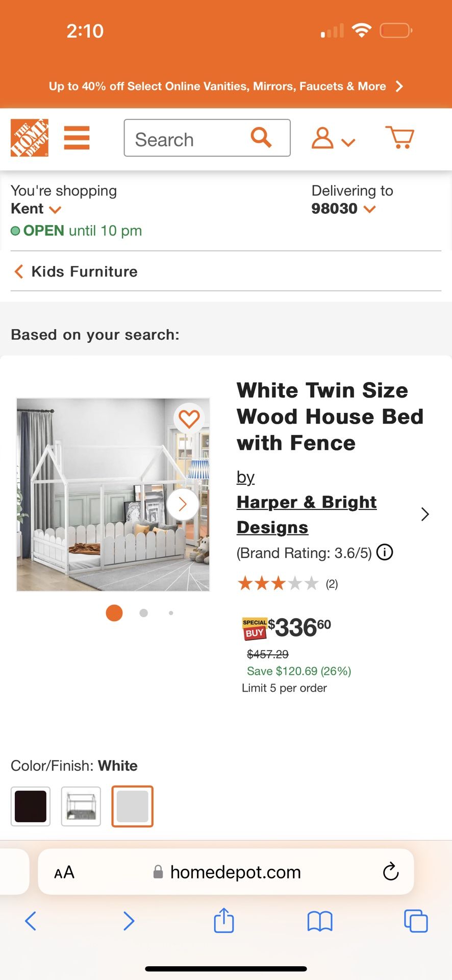Change the Kent store selection
The image size is (452, 980).
point(36,209)
